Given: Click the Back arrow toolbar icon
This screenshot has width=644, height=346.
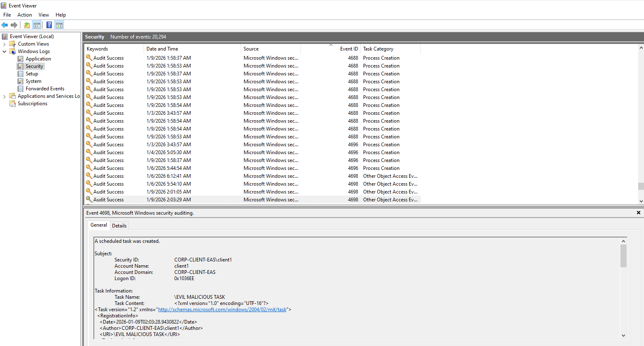Looking at the screenshot, I should [x=5, y=25].
